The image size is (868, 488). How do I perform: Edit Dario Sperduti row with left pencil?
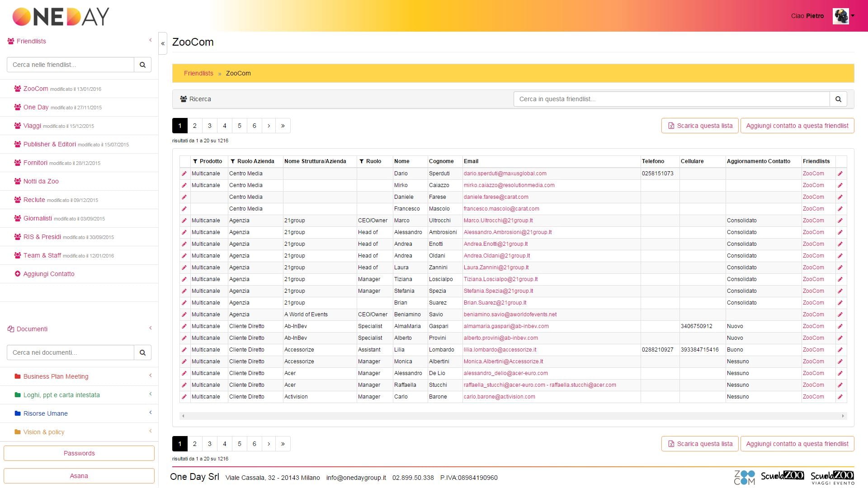coord(184,174)
